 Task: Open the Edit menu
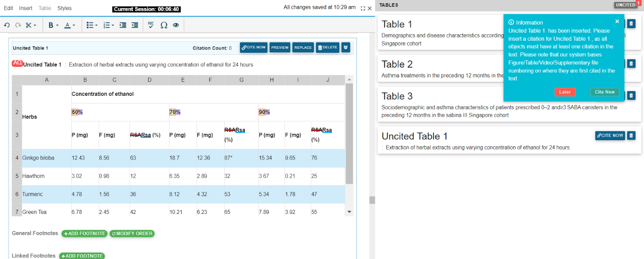8,8
